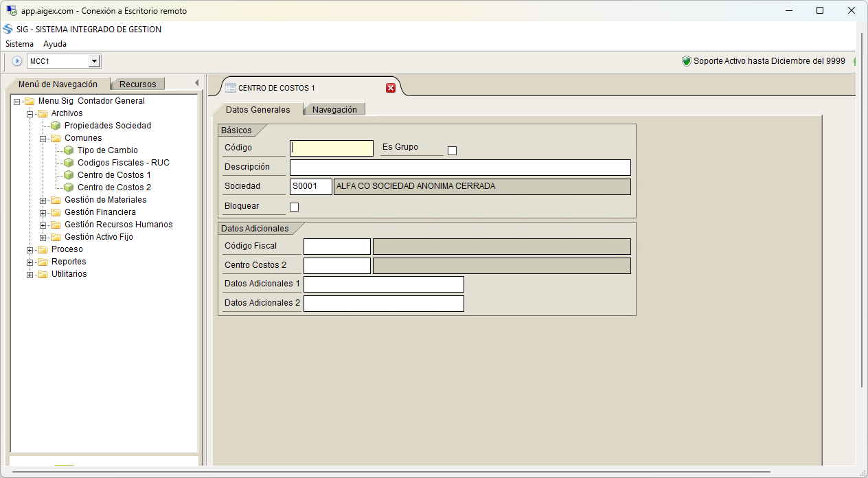868x478 pixels.
Task: Click the Propiedades Sociedad cube icon
Action: click(56, 126)
